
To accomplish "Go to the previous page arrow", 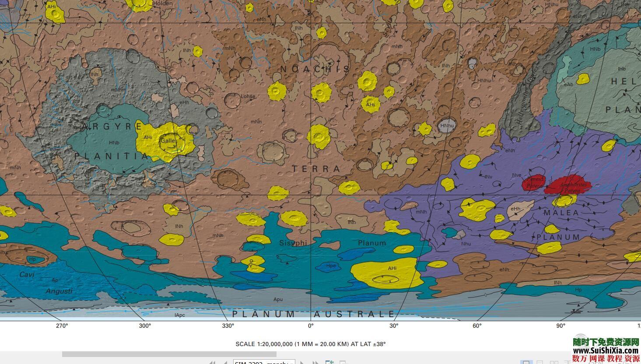I will coord(225,362).
